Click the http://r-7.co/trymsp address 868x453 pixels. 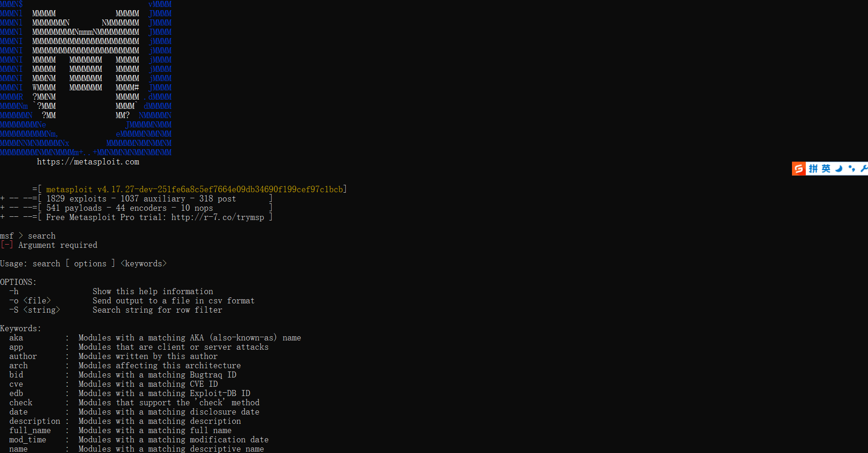(218, 217)
